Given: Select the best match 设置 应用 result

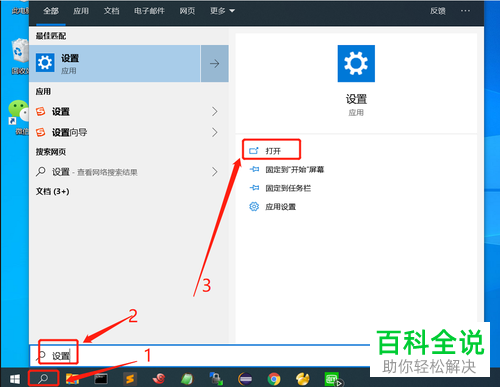Looking at the screenshot, I should [x=115, y=63].
